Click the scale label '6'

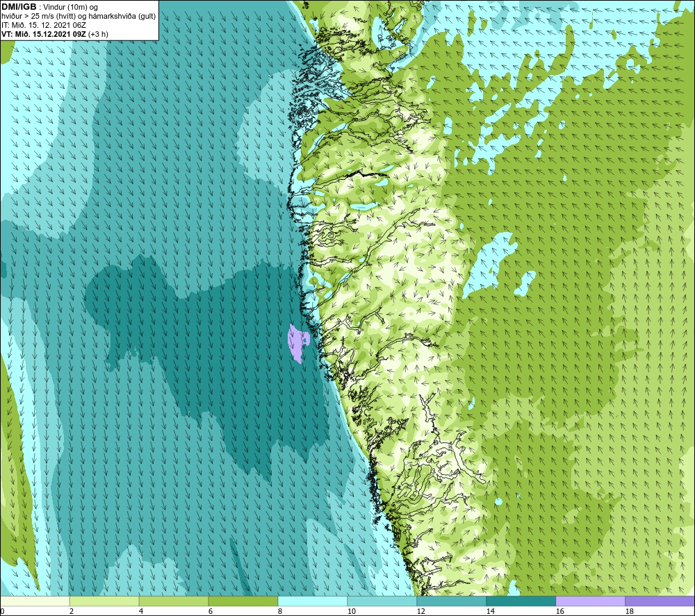tap(211, 612)
